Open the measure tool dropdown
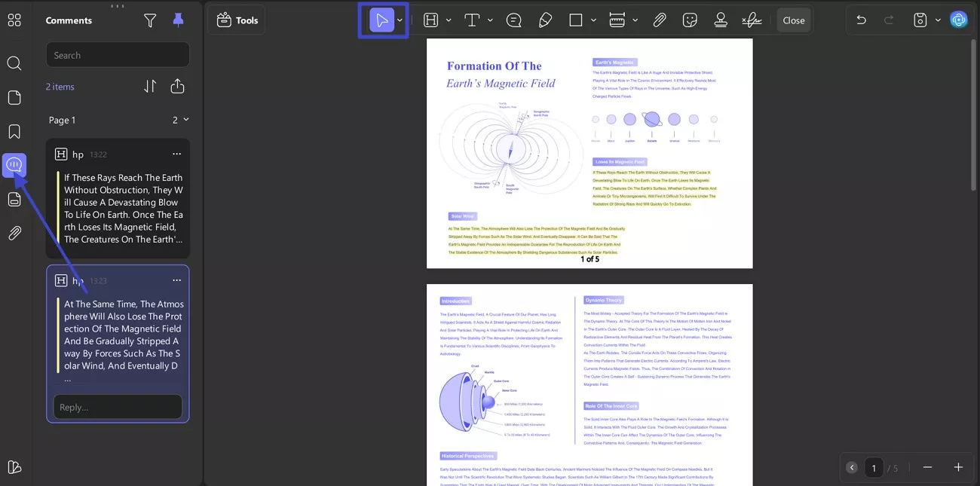The image size is (980, 486). click(x=635, y=20)
